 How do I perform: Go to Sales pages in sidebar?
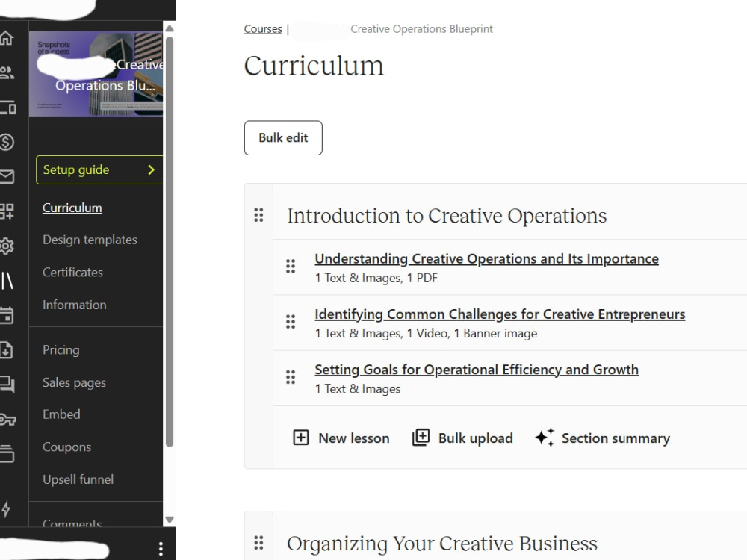(x=74, y=382)
